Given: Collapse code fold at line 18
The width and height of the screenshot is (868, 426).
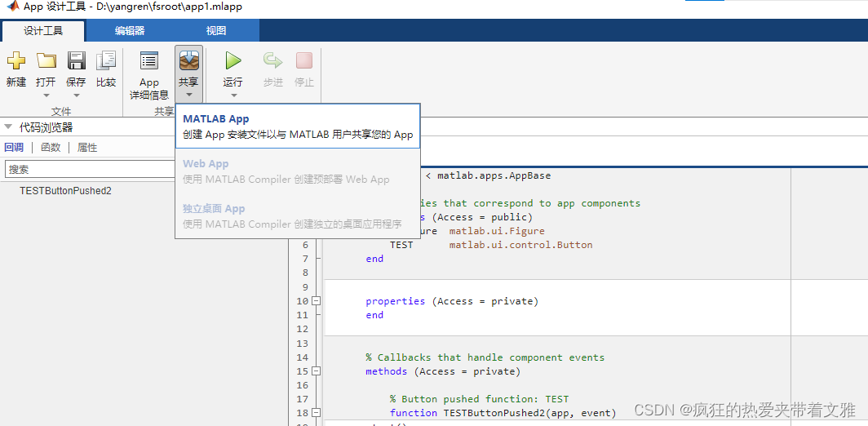Looking at the screenshot, I should click(x=317, y=412).
